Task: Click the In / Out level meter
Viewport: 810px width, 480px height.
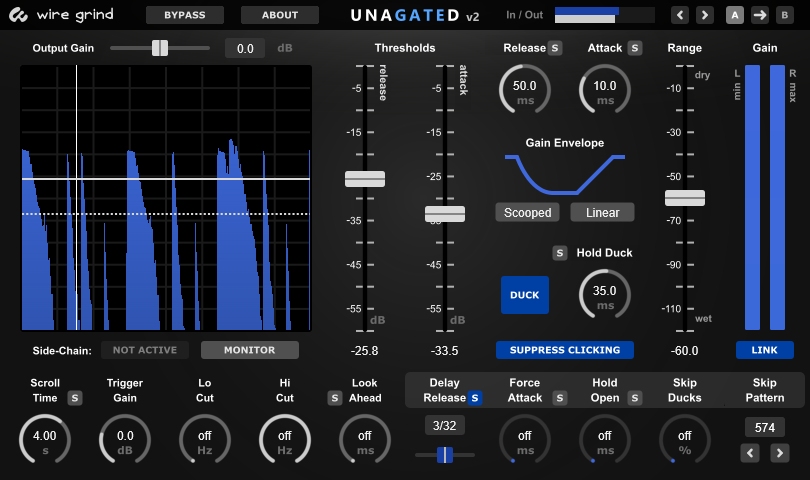Action: tap(604, 15)
